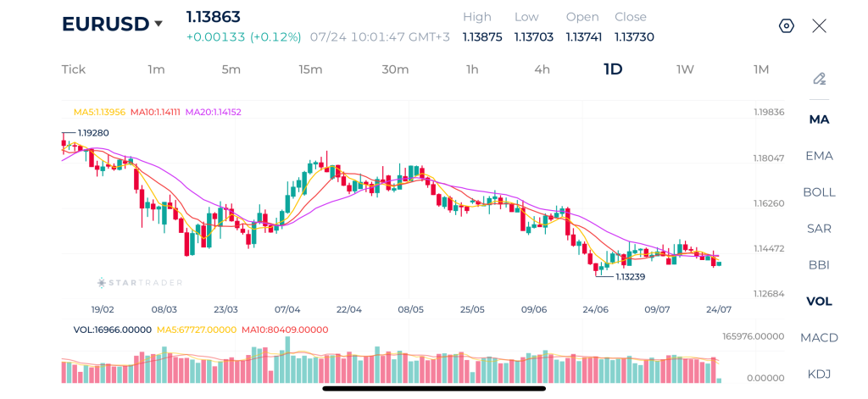Enable the SAR indicator
This screenshot has width=868, height=399.
click(820, 229)
